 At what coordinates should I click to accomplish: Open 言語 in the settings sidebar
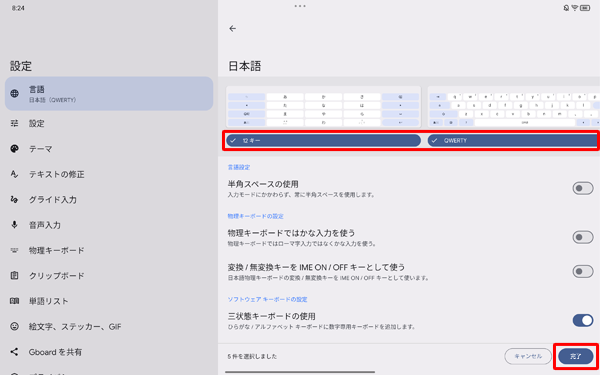pyautogui.click(x=109, y=94)
